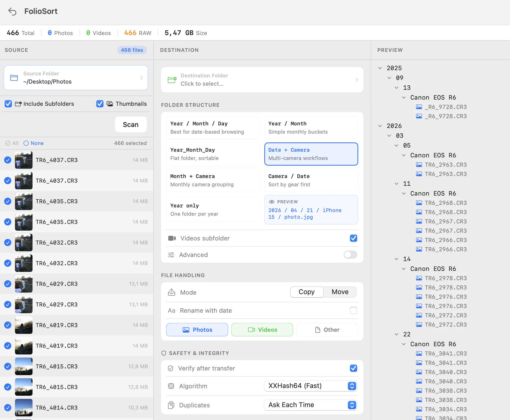This screenshot has width=510, height=420.
Task: Select Year / Month / Day structure
Action: [213, 128]
